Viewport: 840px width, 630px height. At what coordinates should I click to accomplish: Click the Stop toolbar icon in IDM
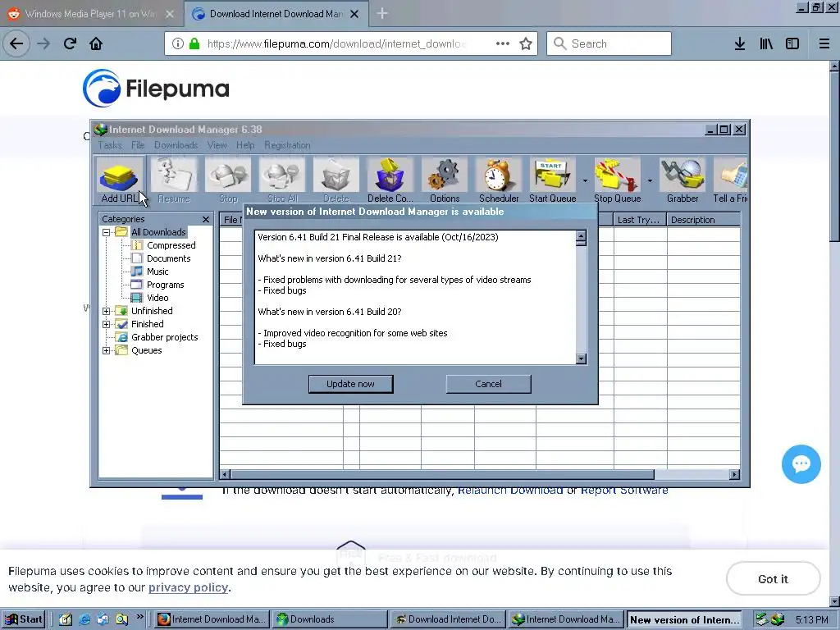pyautogui.click(x=228, y=180)
